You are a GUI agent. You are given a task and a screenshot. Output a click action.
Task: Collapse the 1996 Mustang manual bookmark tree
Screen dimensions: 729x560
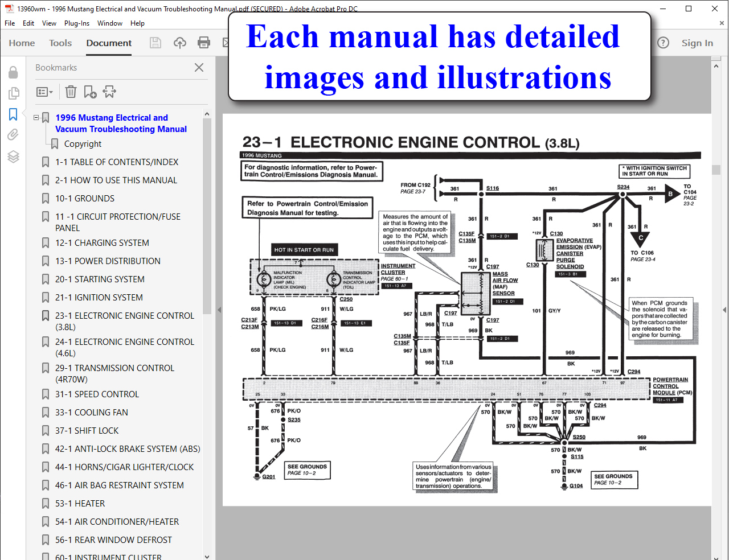pos(36,118)
